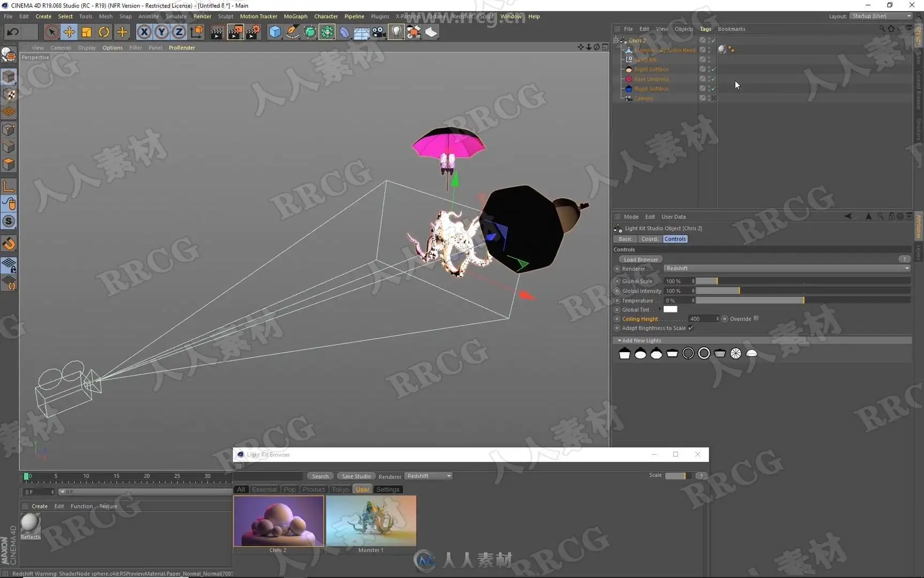The image size is (924, 578).
Task: Toggle the Override checkbox
Action: tap(756, 318)
